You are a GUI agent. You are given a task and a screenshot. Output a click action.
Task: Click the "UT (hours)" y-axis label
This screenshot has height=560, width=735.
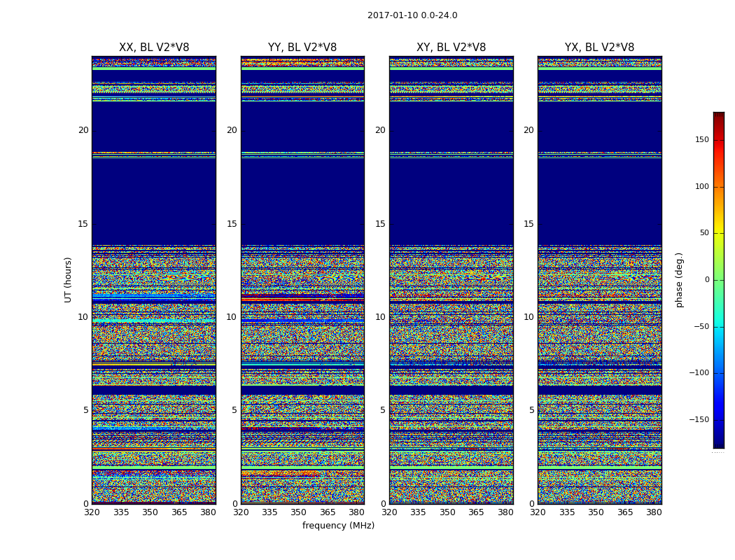click(68, 280)
